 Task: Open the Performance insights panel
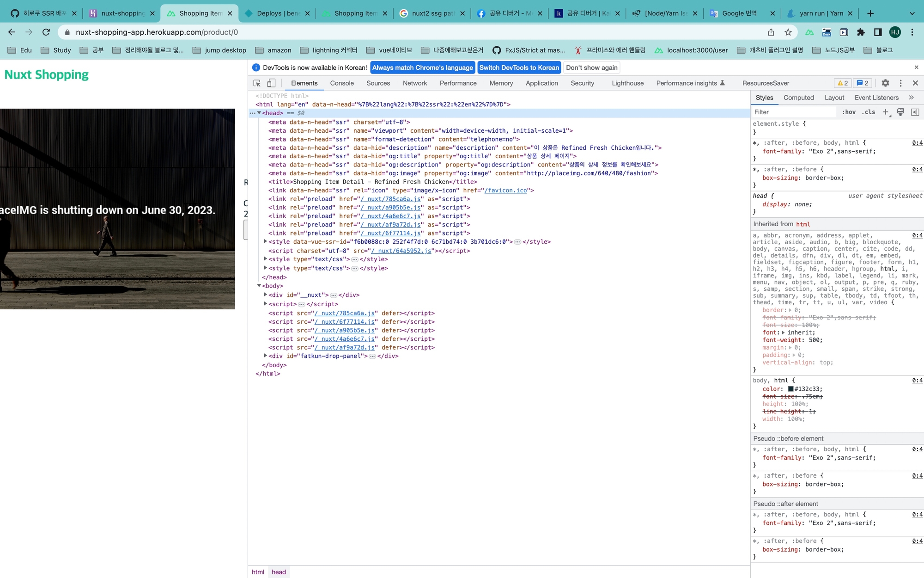(691, 83)
